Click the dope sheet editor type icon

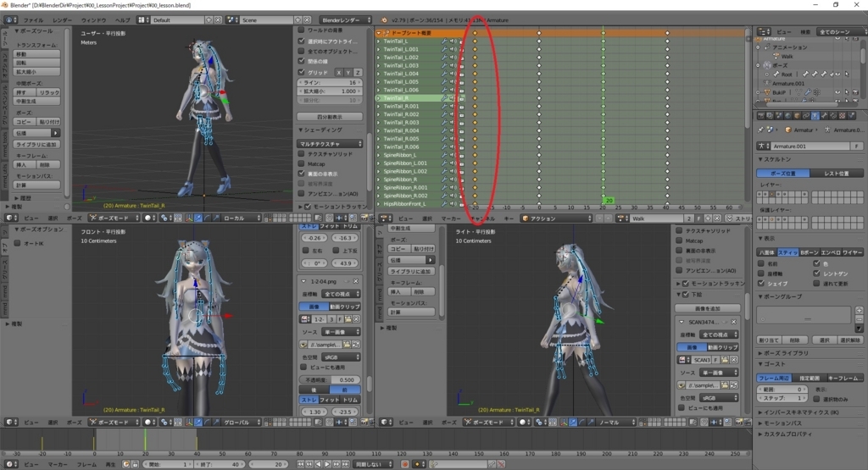(386, 218)
